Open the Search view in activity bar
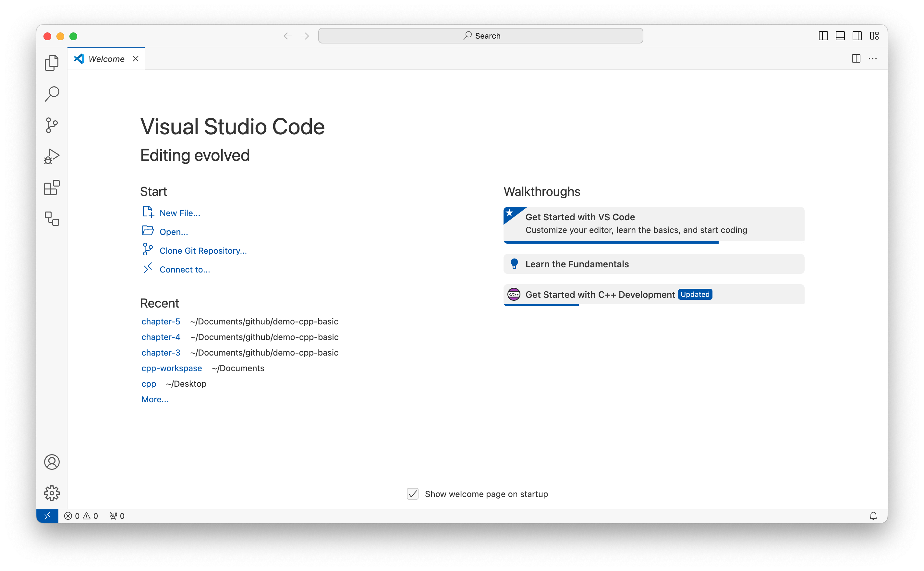The image size is (924, 571). [x=52, y=94]
